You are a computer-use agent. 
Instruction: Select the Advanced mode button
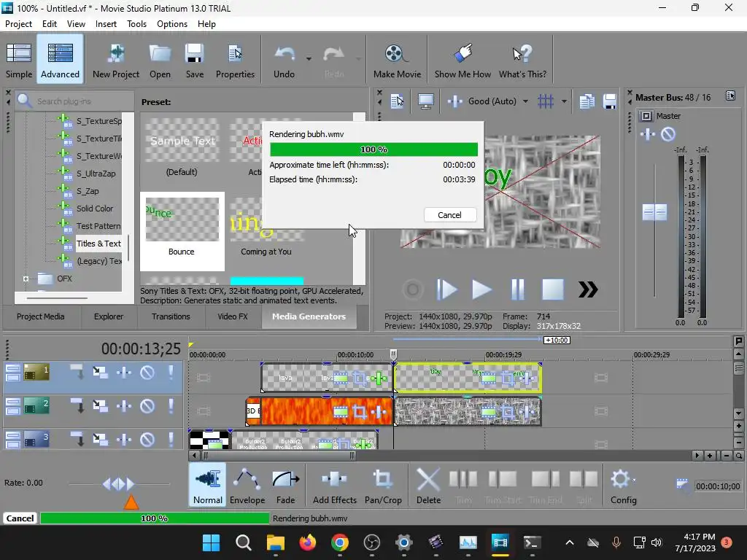60,60
